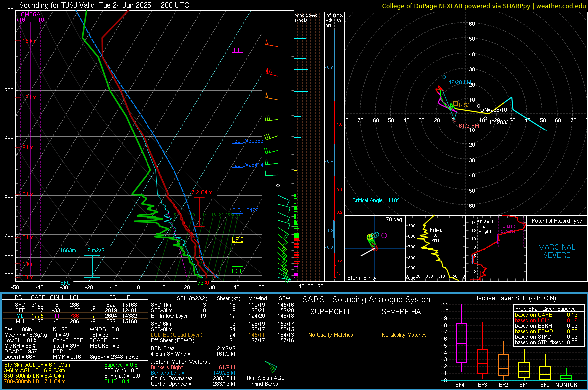Click the 'Wind Speed (knots)' header
The height and width of the screenshot is (390, 588).
306,17
